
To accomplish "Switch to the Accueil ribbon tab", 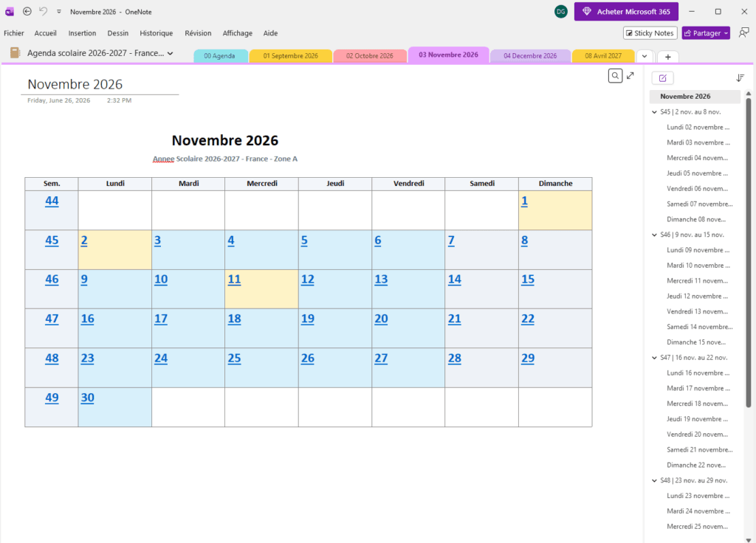I will (x=45, y=33).
